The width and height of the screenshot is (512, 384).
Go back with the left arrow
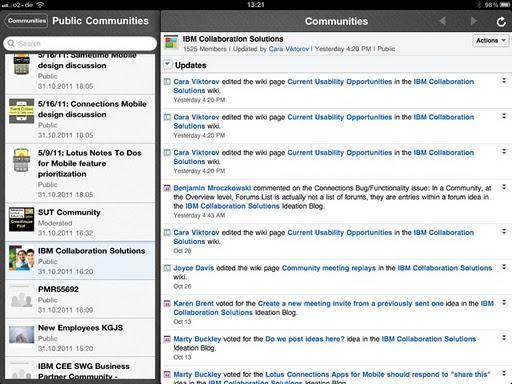pos(443,21)
